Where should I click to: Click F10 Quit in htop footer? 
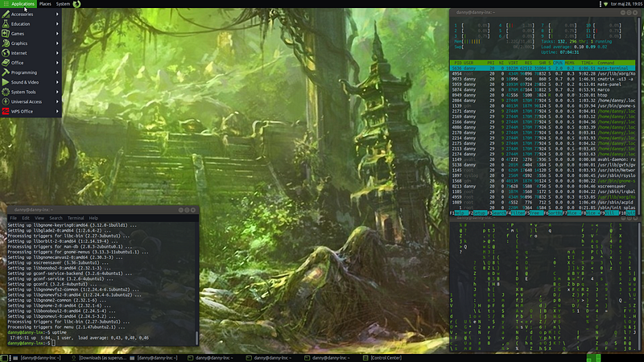[627, 213]
